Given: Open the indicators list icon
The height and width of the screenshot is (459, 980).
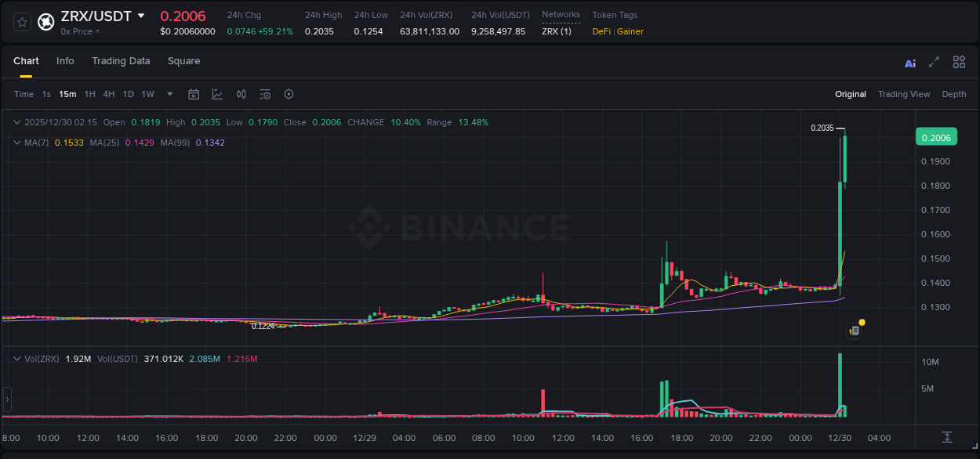Looking at the screenshot, I should coord(264,94).
